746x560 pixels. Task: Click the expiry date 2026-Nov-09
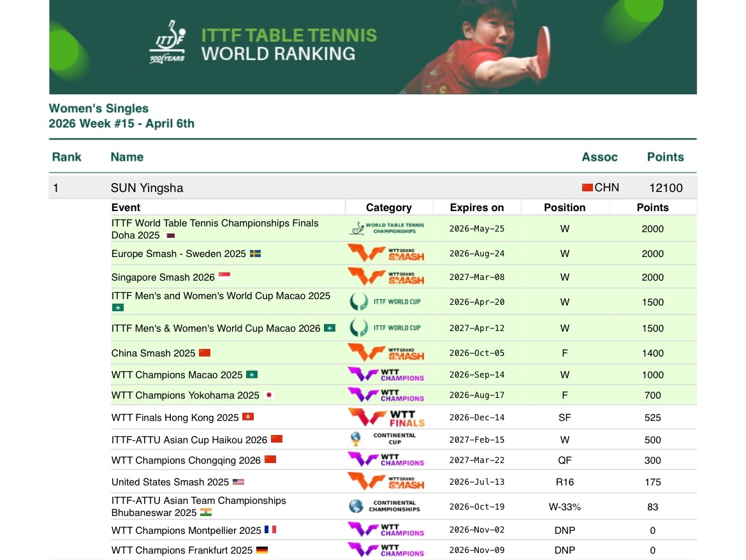[x=477, y=550]
